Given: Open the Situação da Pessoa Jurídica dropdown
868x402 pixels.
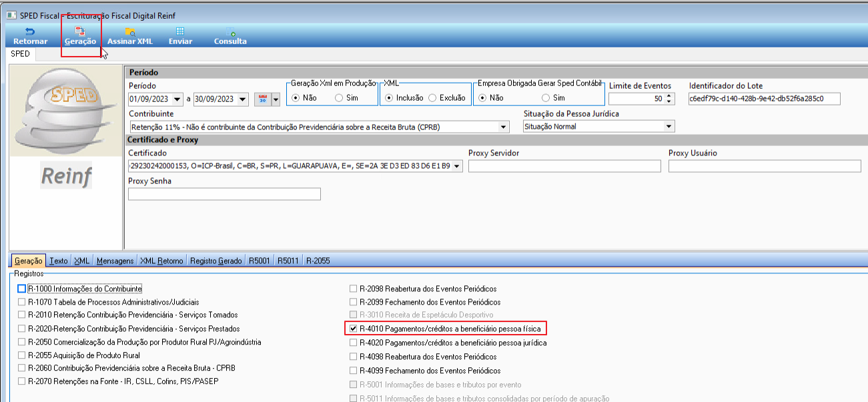Looking at the screenshot, I should (x=669, y=127).
